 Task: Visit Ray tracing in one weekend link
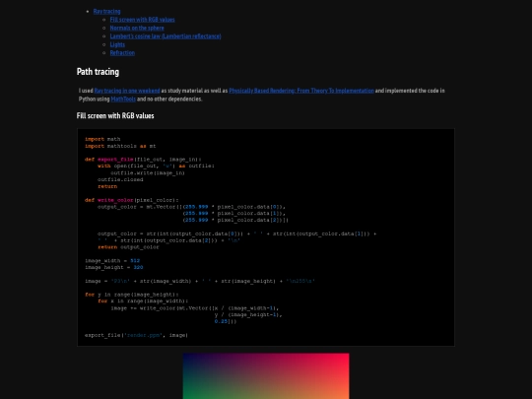coord(127,91)
